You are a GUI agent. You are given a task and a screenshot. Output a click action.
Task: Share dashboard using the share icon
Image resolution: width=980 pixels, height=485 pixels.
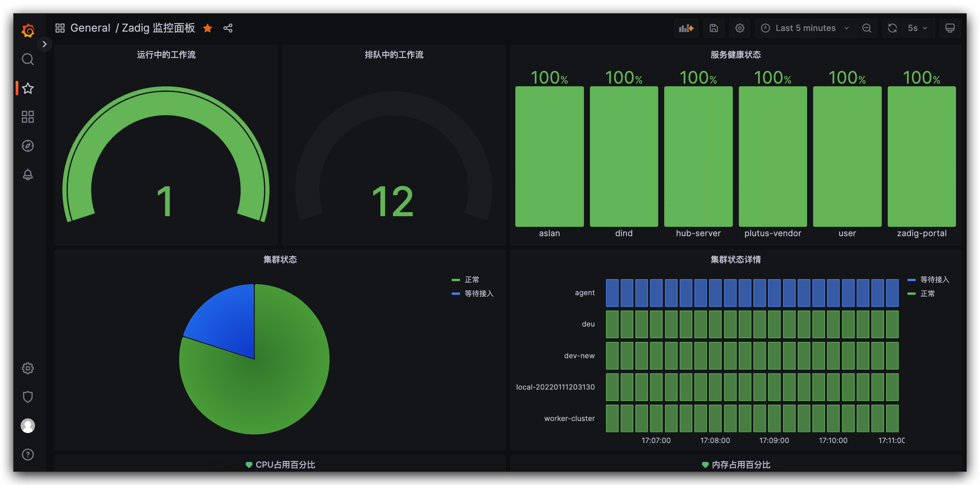click(x=228, y=28)
